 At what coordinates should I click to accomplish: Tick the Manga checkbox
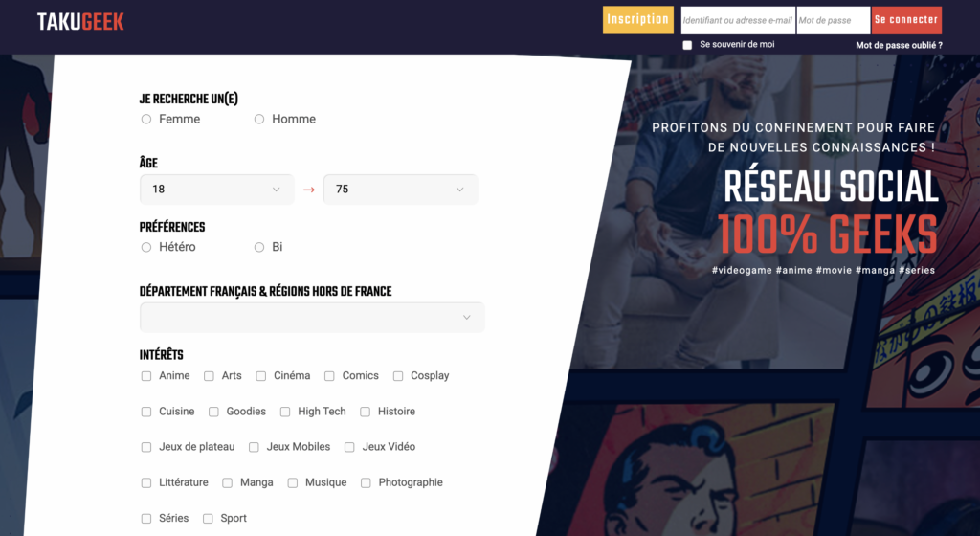(228, 483)
